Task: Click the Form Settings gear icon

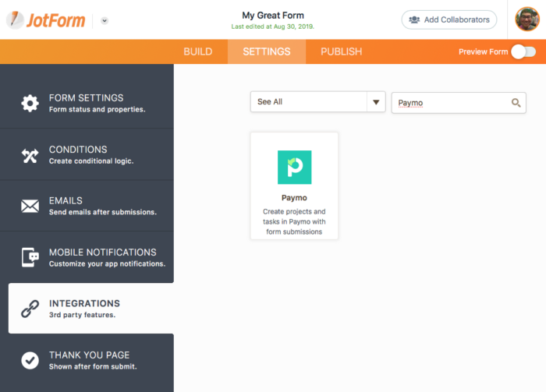Action: [30, 104]
